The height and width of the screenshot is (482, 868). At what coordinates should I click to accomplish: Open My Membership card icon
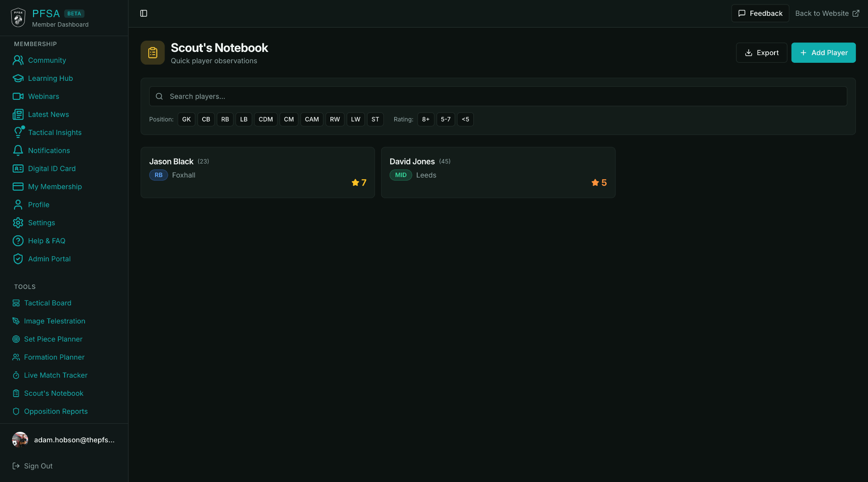(x=18, y=187)
